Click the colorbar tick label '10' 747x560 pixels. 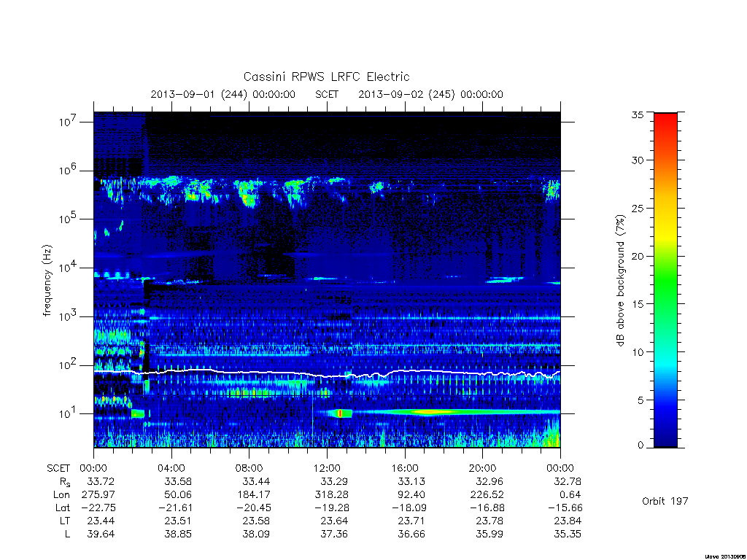point(637,352)
